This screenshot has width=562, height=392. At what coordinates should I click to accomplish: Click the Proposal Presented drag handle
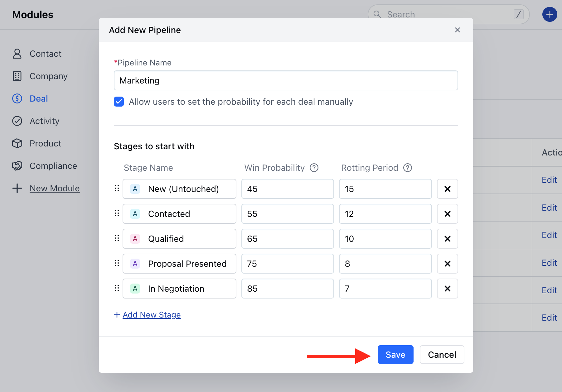point(117,263)
